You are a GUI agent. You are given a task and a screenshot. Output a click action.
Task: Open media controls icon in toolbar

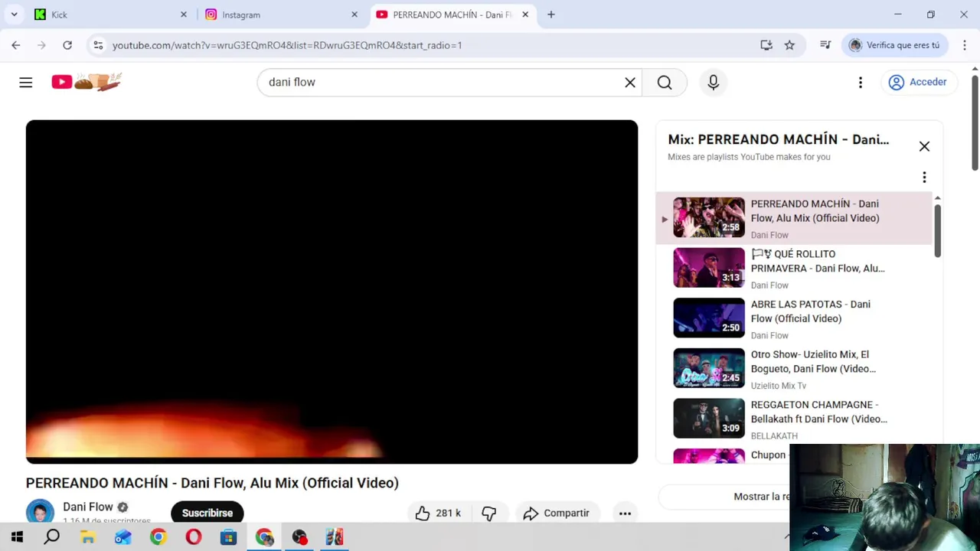[825, 45]
